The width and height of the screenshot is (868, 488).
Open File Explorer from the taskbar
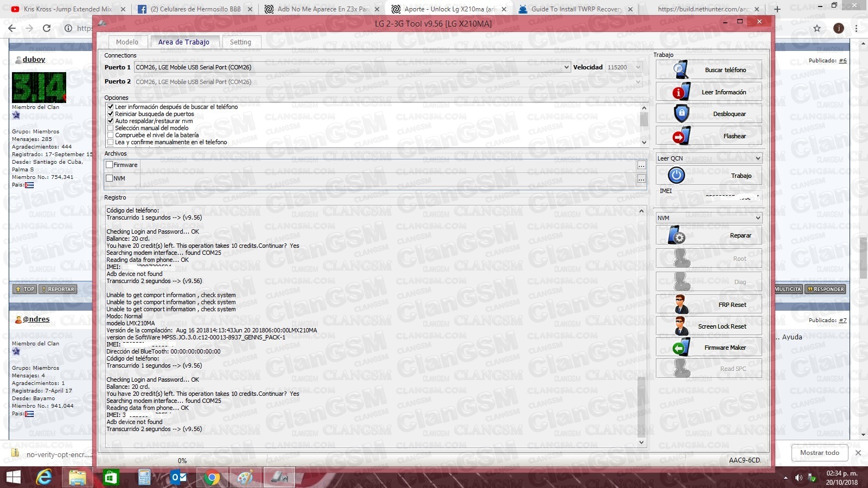(78, 477)
